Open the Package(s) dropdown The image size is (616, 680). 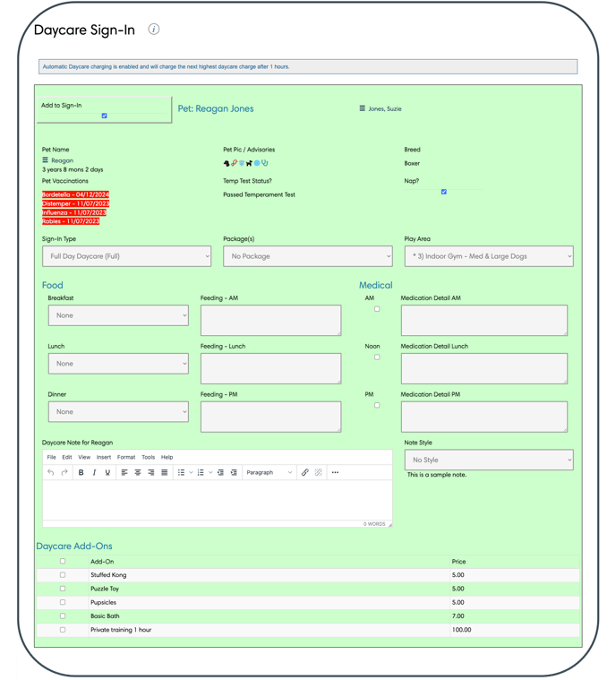(x=308, y=256)
